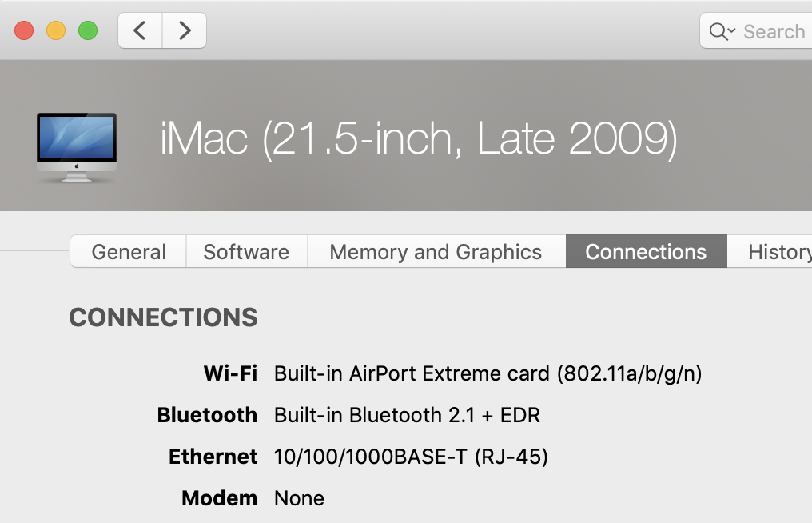The height and width of the screenshot is (523, 812).
Task: Click the magnifying glass search icon
Action: 718,31
